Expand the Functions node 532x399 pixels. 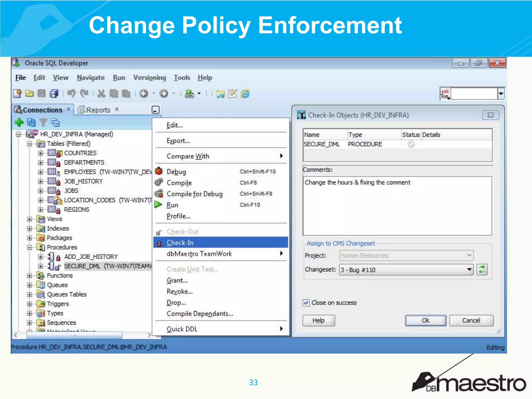point(30,276)
